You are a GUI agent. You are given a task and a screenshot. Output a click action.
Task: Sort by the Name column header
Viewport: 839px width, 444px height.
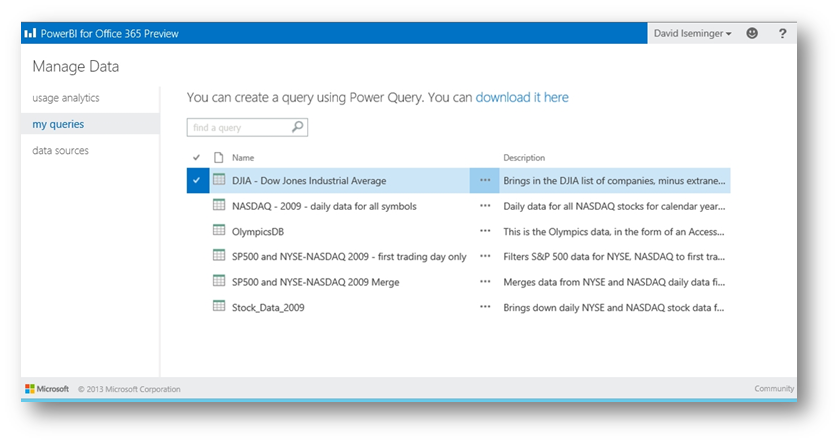coord(243,158)
